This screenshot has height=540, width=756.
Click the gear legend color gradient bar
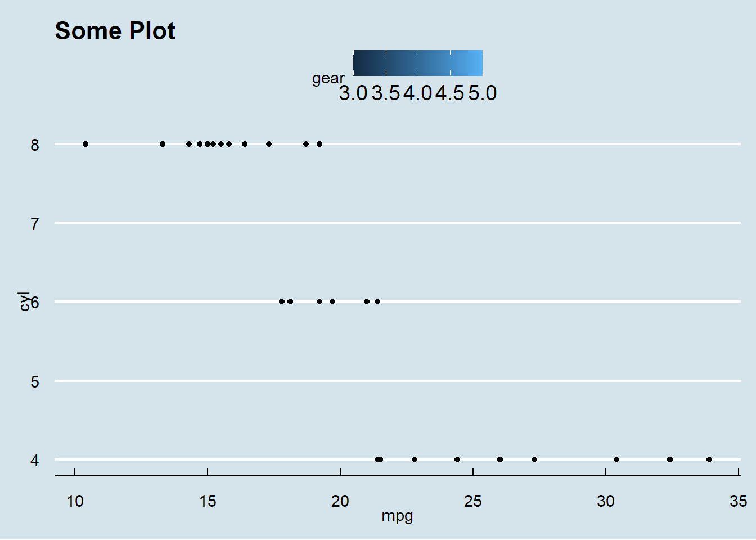(417, 62)
